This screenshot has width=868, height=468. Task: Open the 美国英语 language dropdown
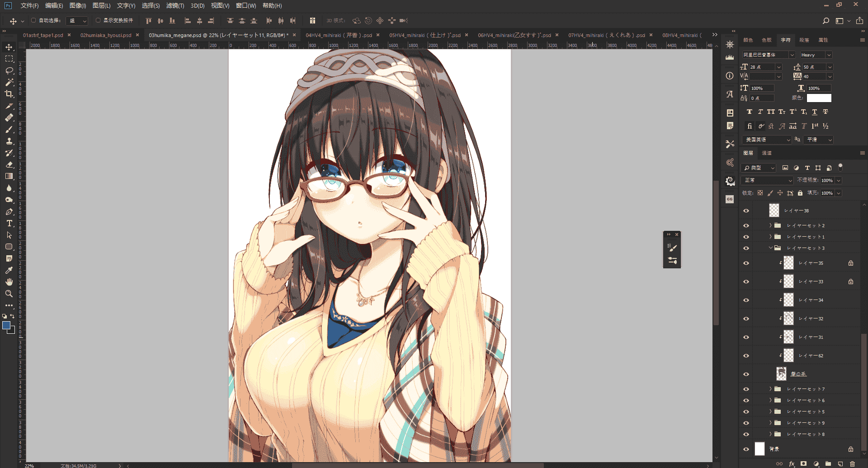point(767,140)
